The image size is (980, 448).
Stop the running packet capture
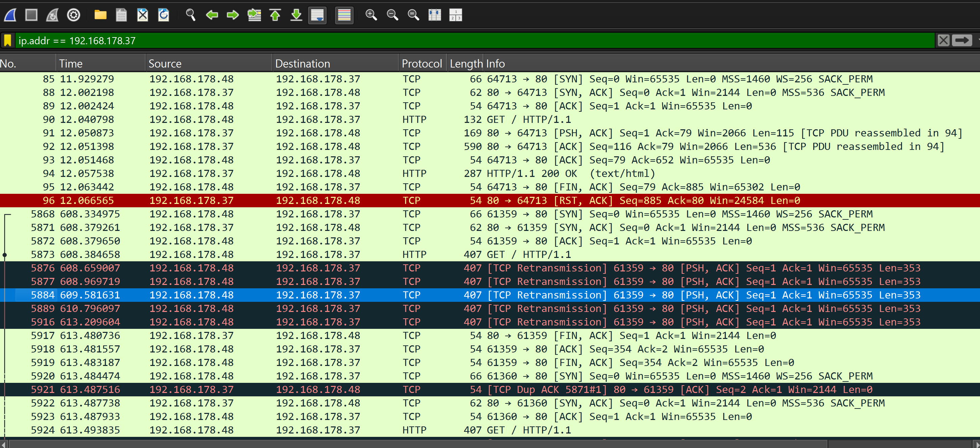(31, 15)
